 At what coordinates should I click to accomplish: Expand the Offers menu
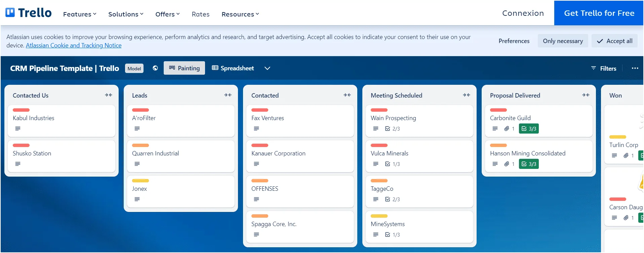[x=167, y=14]
